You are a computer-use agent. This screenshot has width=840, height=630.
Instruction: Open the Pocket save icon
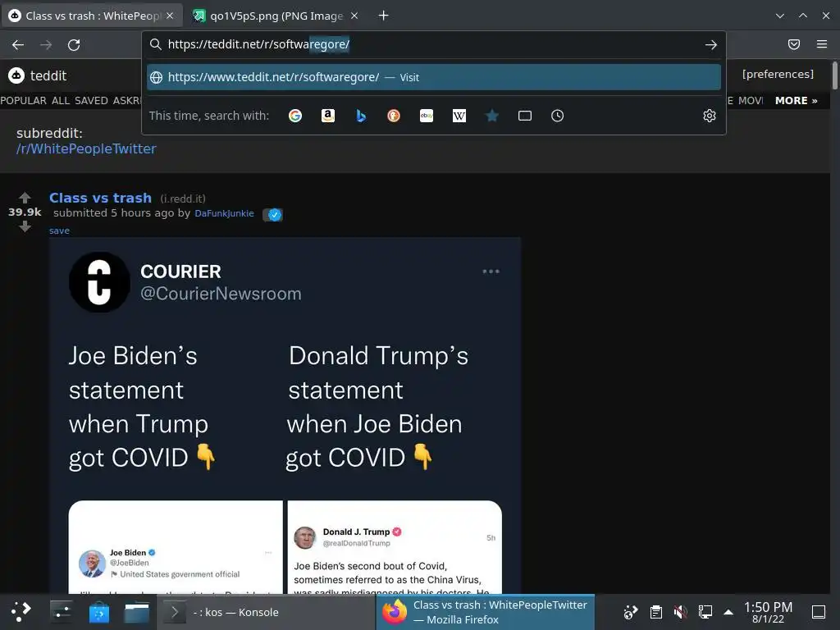click(794, 44)
